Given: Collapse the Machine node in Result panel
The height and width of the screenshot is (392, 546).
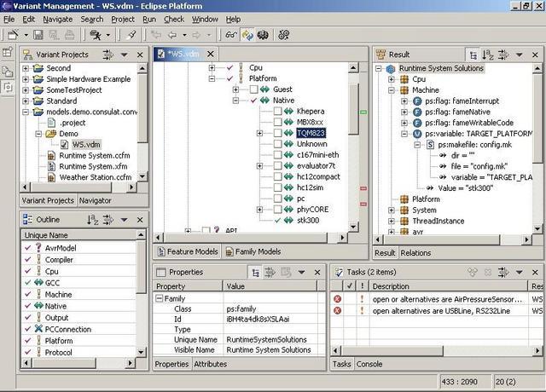Looking at the screenshot, I should click(392, 90).
